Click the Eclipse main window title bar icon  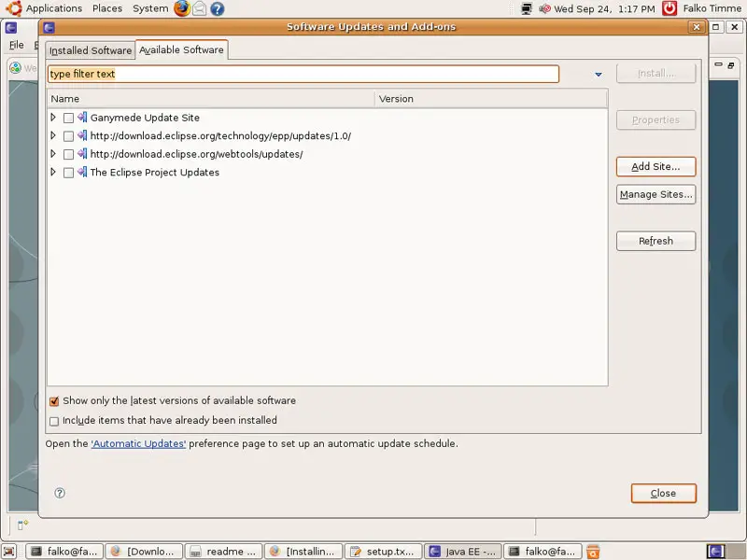[x=11, y=28]
